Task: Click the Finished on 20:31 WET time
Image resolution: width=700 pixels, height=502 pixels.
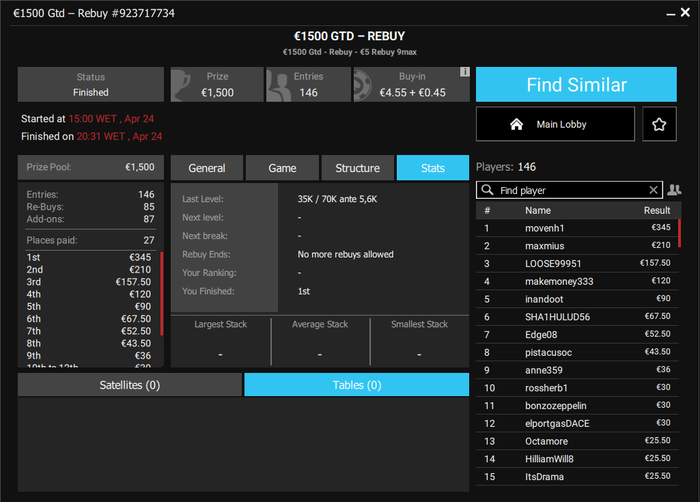Action: point(119,136)
